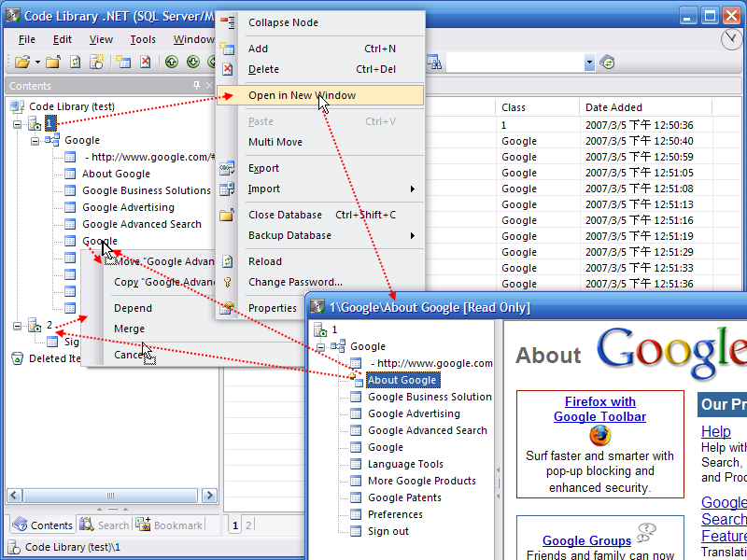This screenshot has width=747, height=560.
Task: Click the closed folder icon with up arrow
Action: (53, 62)
